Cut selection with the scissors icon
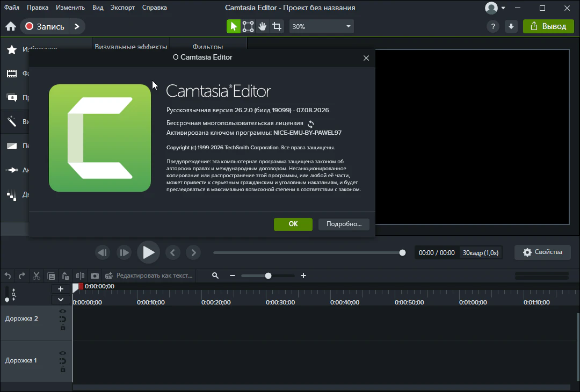This screenshot has height=392, width=580. 37,275
